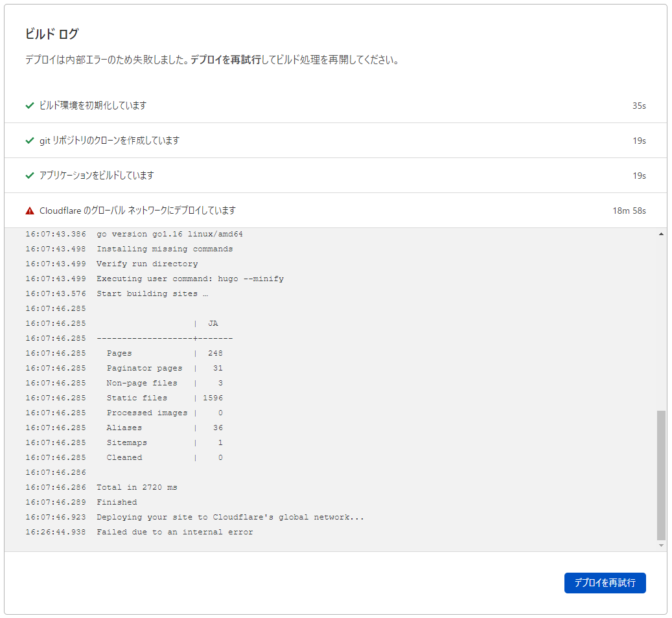The width and height of the screenshot is (672, 618).
Task: Click the 35s duration of initialization step
Action: tap(639, 106)
